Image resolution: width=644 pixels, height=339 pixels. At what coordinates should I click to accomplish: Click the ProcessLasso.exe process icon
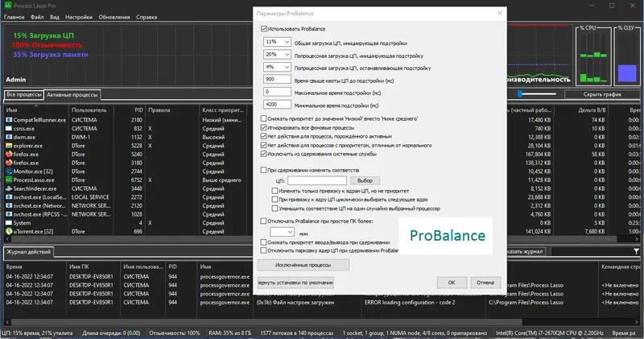click(9, 180)
